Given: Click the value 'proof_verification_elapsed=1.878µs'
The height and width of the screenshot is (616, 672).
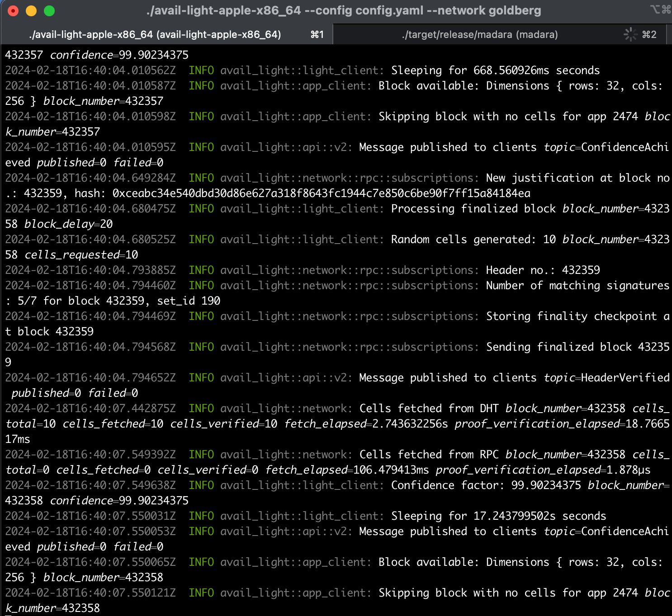Looking at the screenshot, I should [x=543, y=470].
